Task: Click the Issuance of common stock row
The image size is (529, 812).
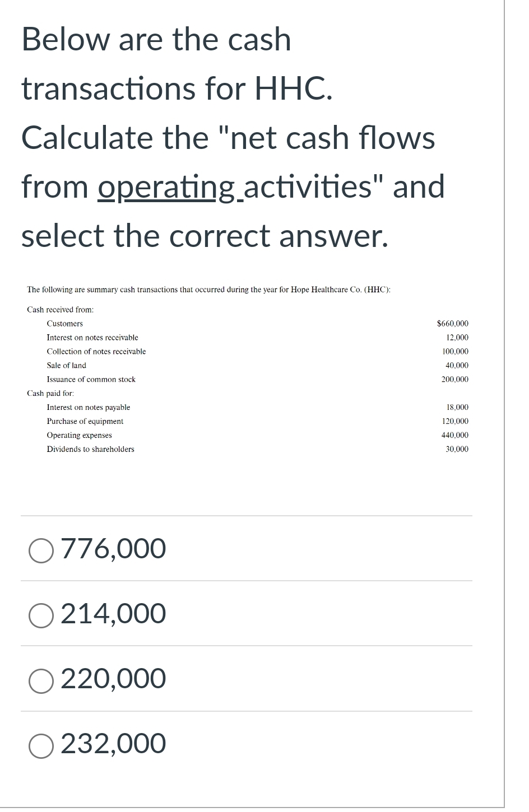Action: [x=91, y=379]
